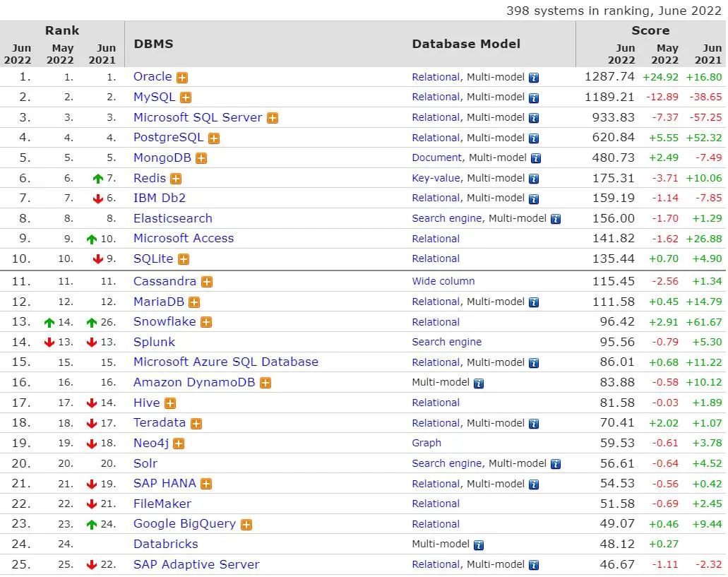Open the SAP Adaptive Server link
This screenshot has height=577, width=728.
point(196,564)
